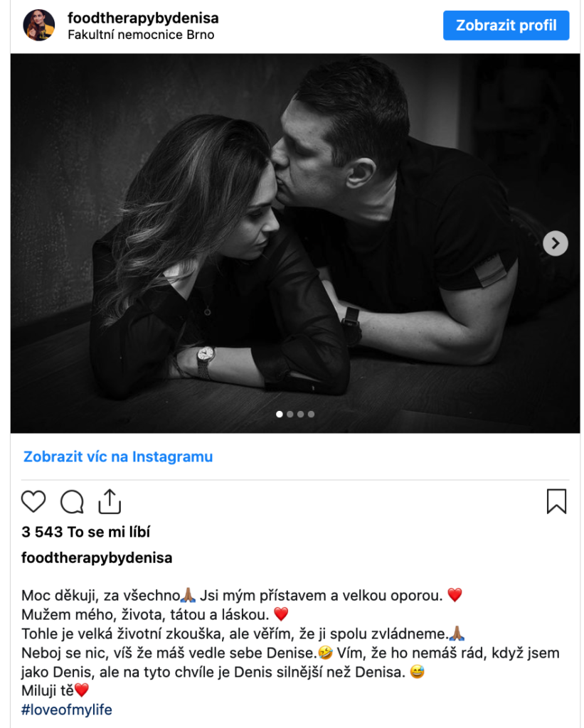
Task: Advance to next photo with the arrow
Action: (556, 243)
